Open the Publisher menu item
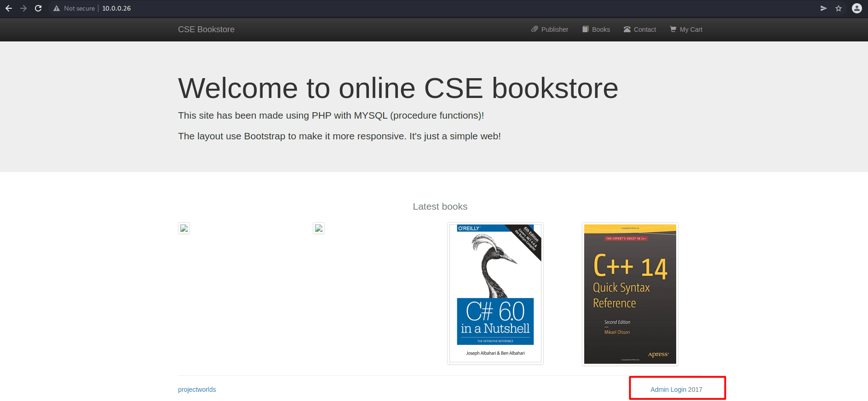The width and height of the screenshot is (868, 401). pyautogui.click(x=550, y=29)
